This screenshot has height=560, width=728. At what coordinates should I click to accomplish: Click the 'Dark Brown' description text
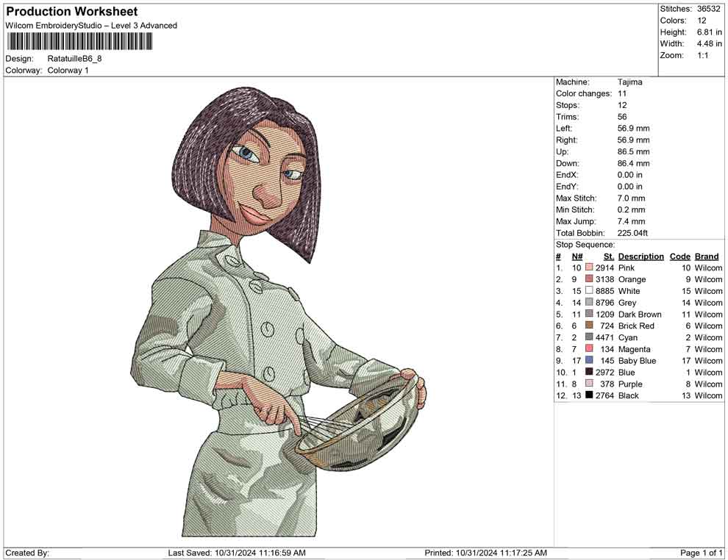640,314
